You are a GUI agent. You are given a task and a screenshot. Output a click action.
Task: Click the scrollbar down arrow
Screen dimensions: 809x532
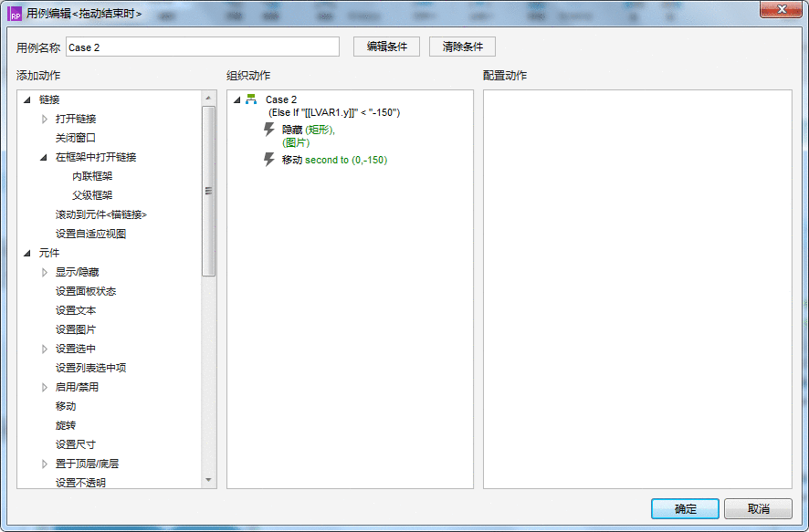tap(208, 480)
